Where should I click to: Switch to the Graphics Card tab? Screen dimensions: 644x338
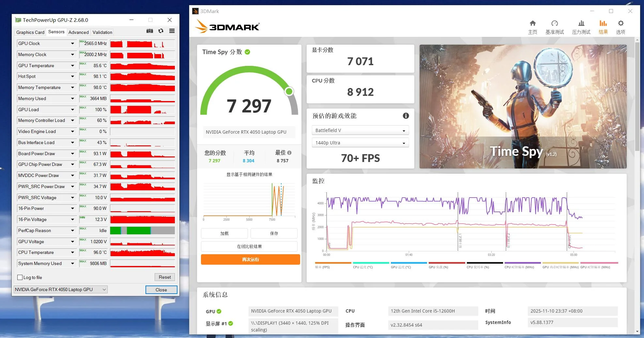tap(30, 32)
